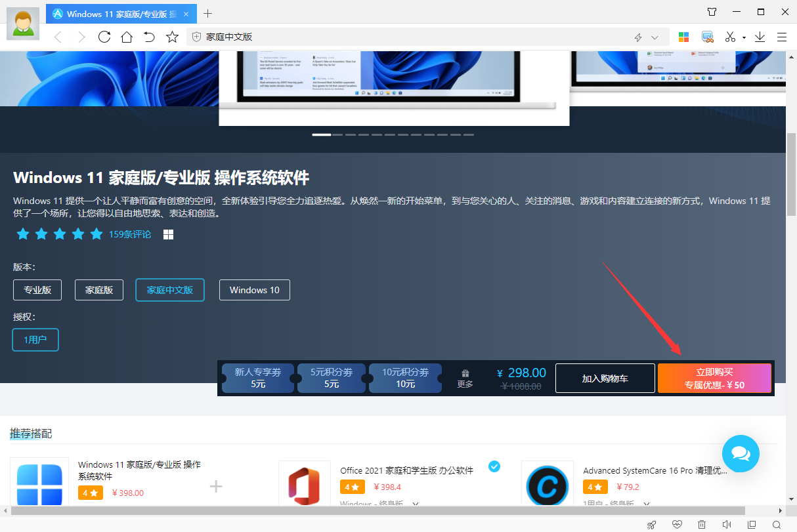Open the colorful apps grid icon
Screen dimensions: 797x532
pyautogui.click(x=684, y=37)
